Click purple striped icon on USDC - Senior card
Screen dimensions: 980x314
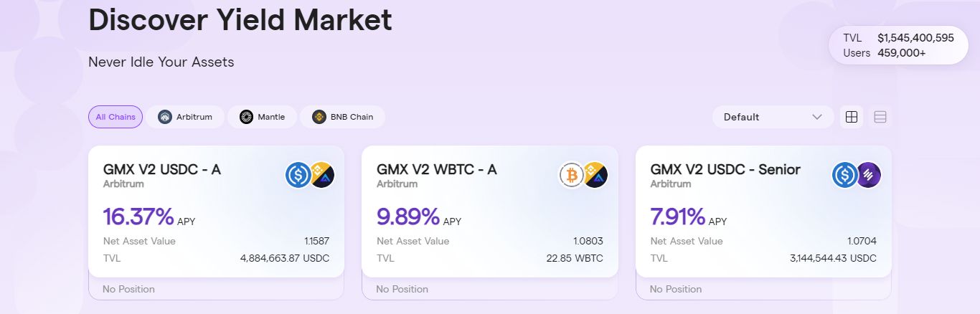869,175
